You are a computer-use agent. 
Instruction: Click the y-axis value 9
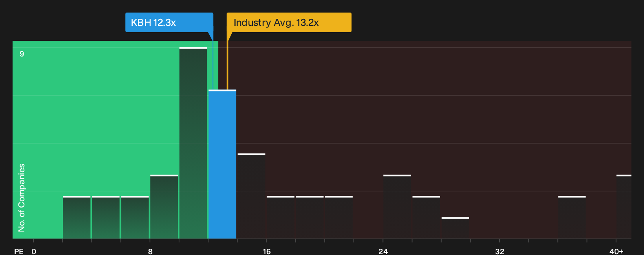coord(22,54)
